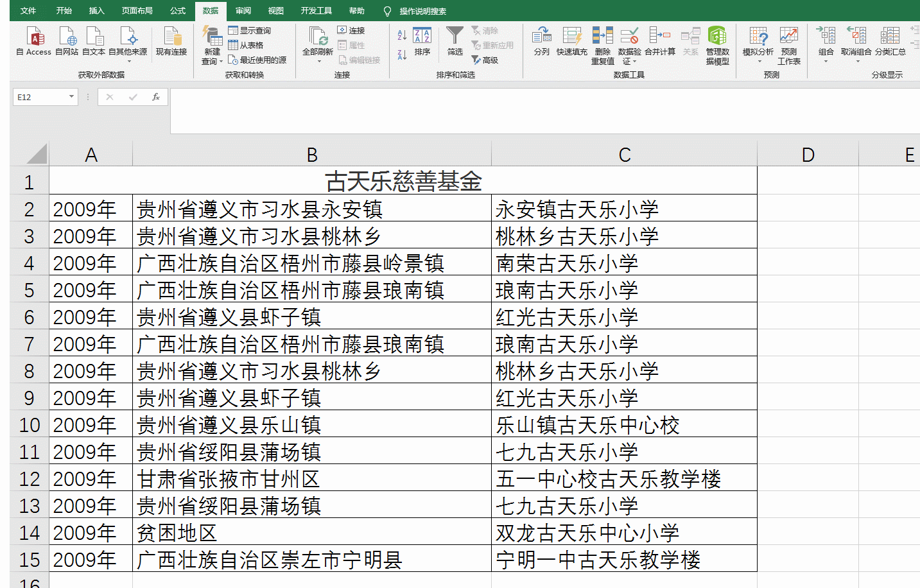This screenshot has height=588, width=920.
Task: Open the 现有连接 existing connections icon
Action: point(171,41)
